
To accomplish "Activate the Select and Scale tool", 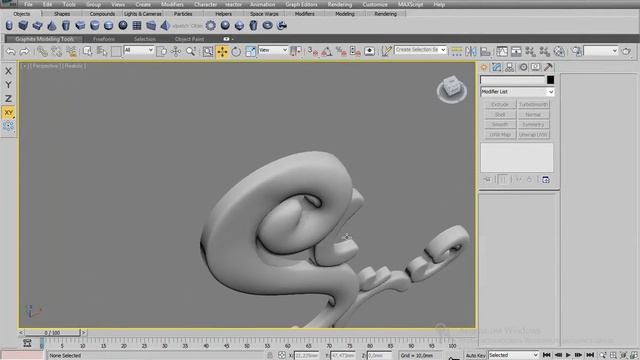I will point(250,51).
